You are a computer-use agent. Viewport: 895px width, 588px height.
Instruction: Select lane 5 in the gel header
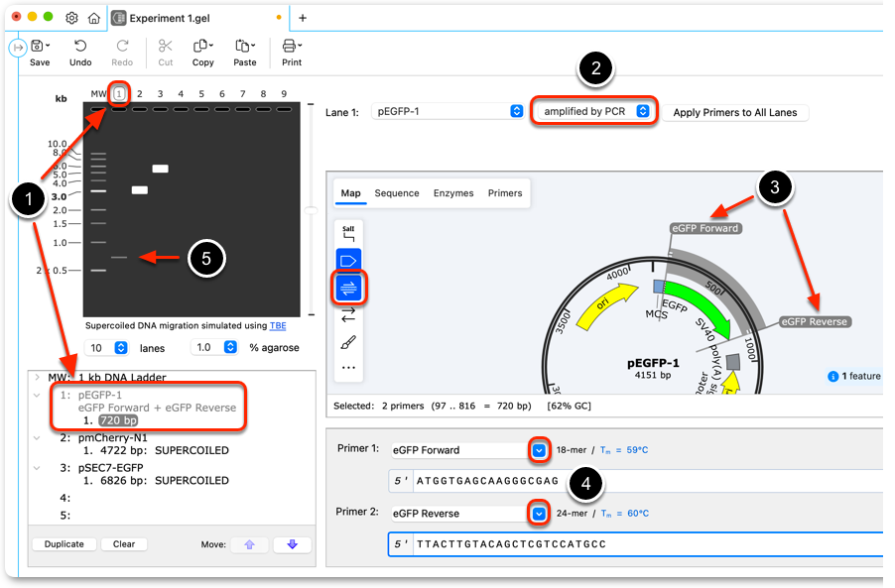[201, 93]
